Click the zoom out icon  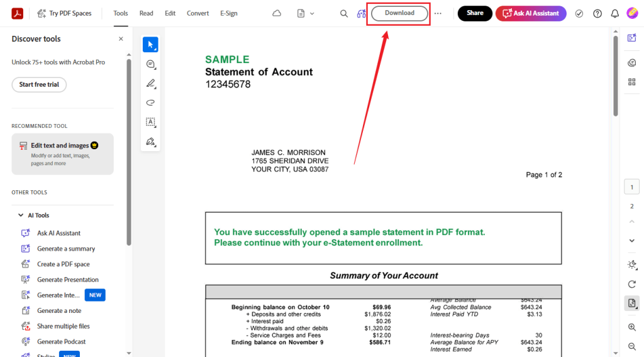coord(631,347)
